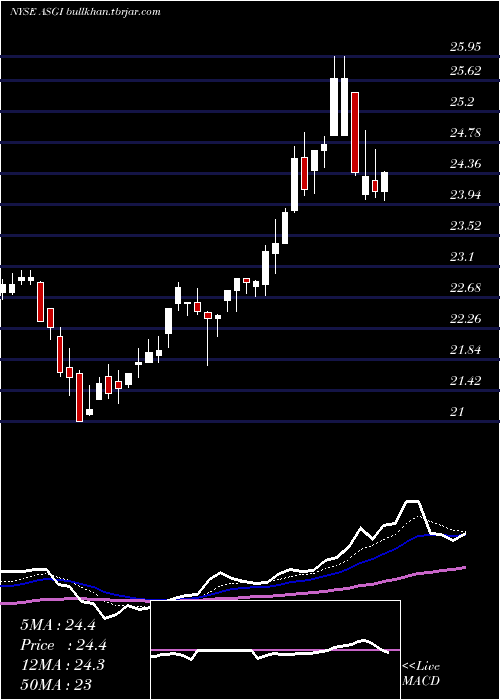Screen dimensions: 500x700
Task: Click the 25.2 price axis label
Action: pos(461,102)
